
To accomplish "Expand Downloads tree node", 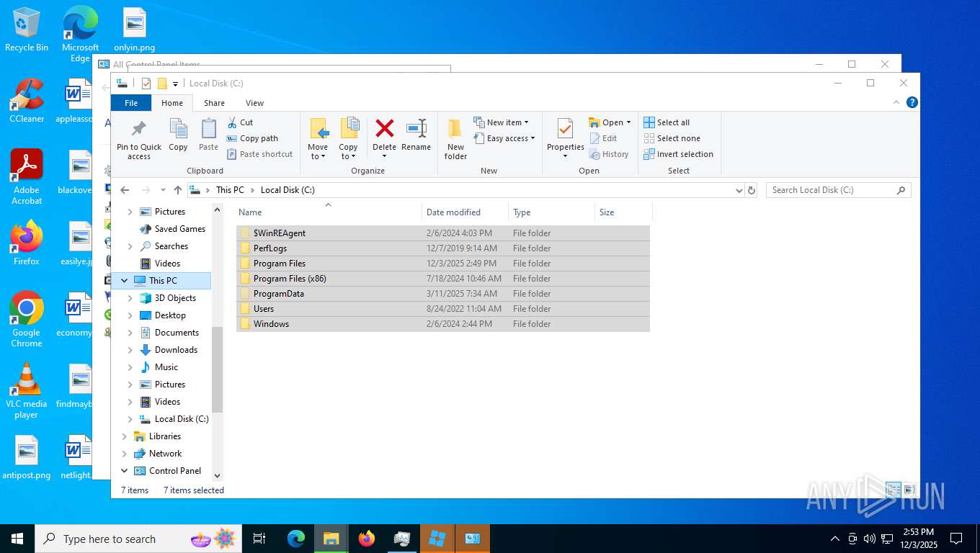I will [130, 350].
